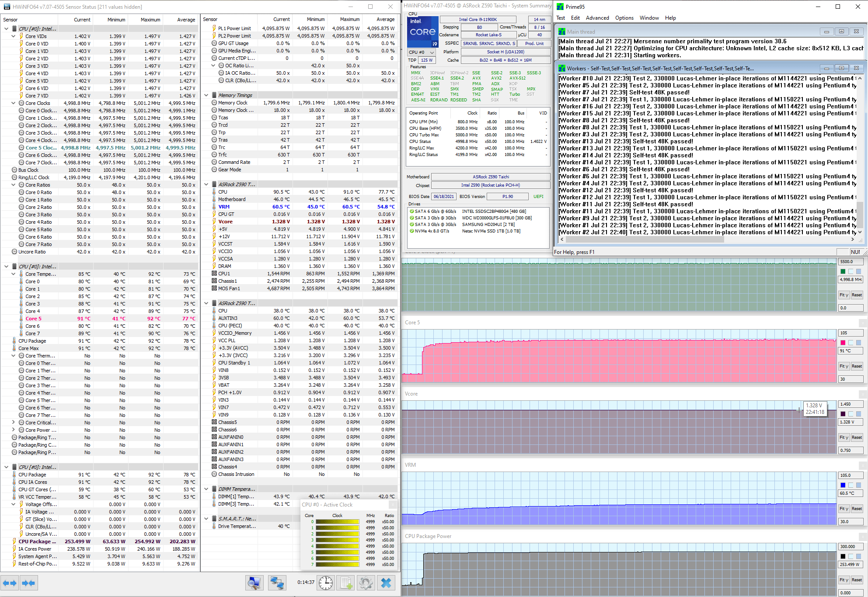This screenshot has height=597, width=868.
Task: Click the 105 maximum field of Core 5 graph
Action: tap(850, 333)
